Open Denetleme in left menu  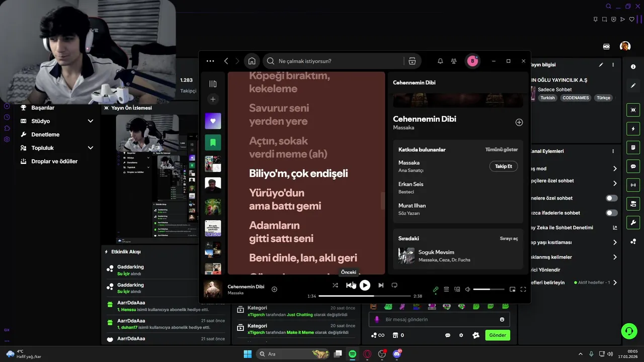tap(45, 134)
